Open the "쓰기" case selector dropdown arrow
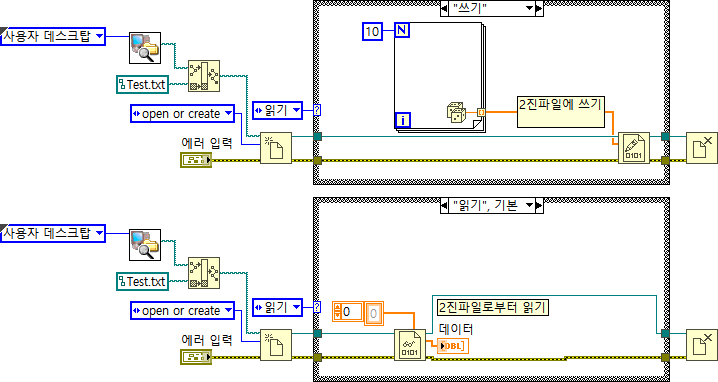The image size is (718, 382). coord(529,8)
